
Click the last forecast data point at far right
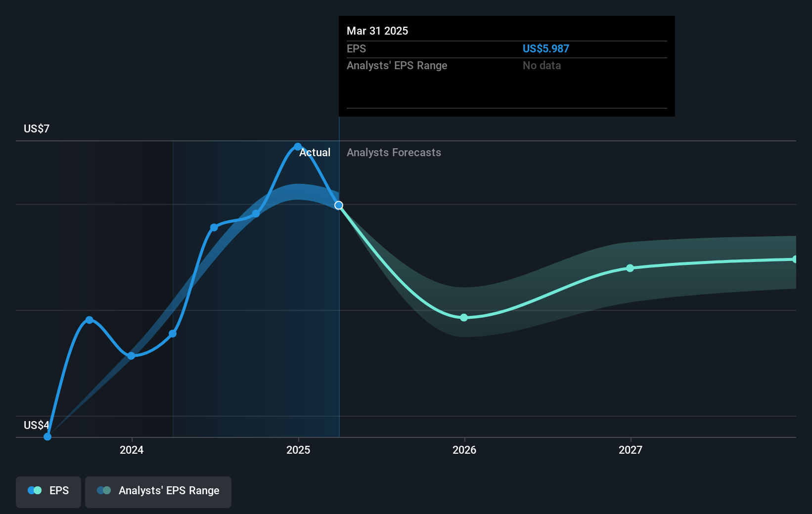pos(795,259)
